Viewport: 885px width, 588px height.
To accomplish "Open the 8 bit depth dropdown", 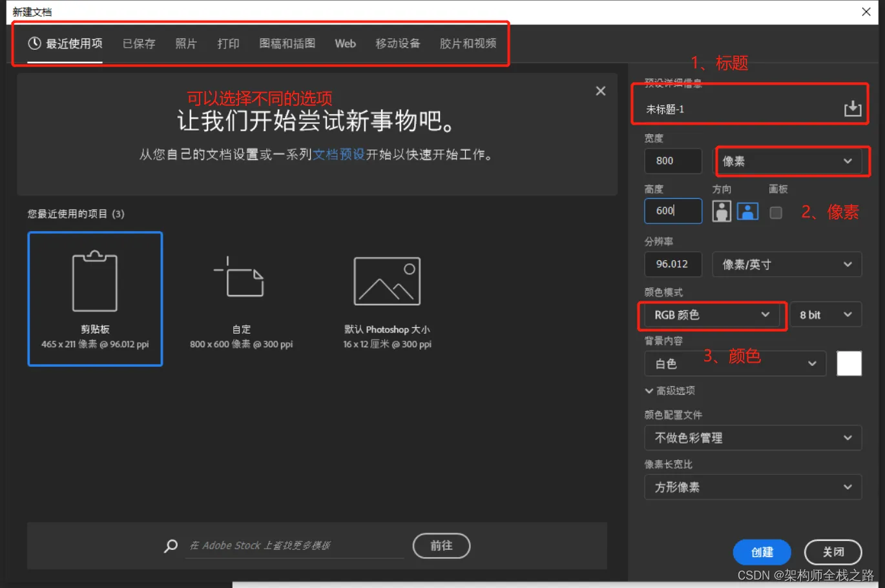I will pyautogui.click(x=826, y=315).
